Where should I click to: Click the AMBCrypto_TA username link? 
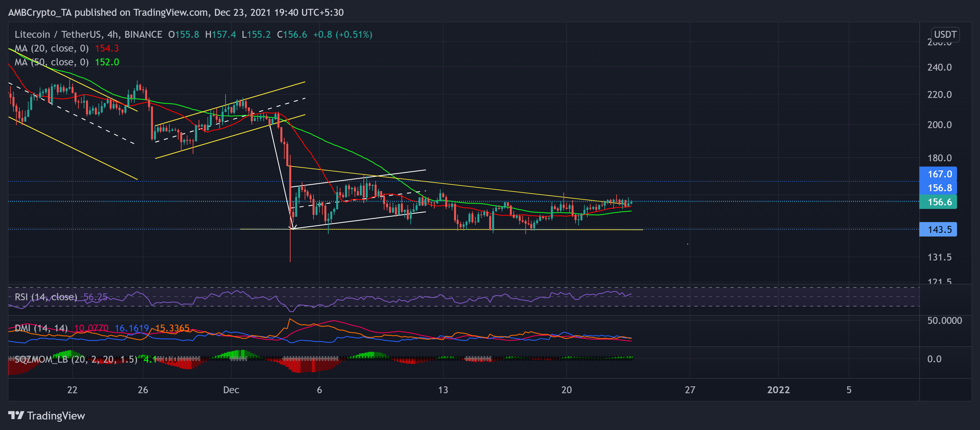click(x=40, y=12)
